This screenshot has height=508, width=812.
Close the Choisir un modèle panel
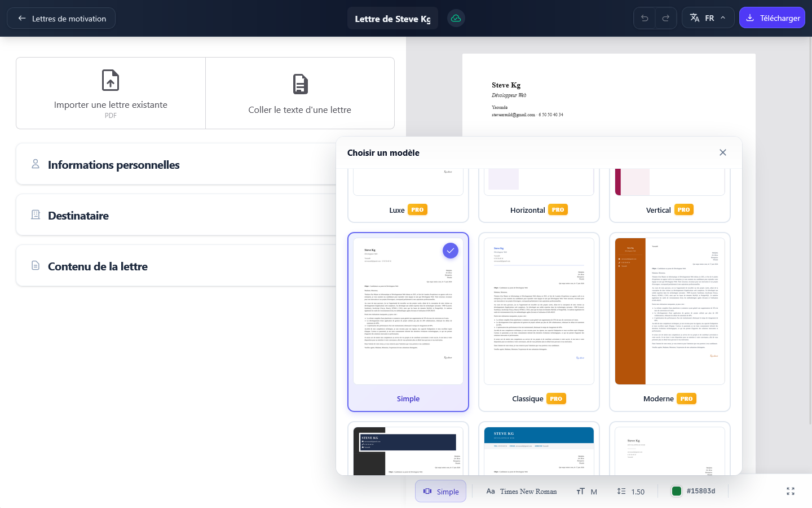pos(723,152)
